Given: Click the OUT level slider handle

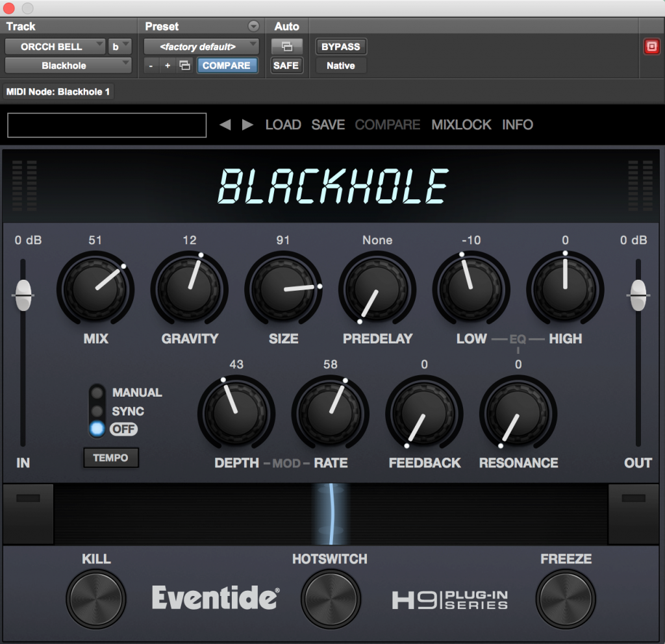Looking at the screenshot, I should click(x=638, y=295).
